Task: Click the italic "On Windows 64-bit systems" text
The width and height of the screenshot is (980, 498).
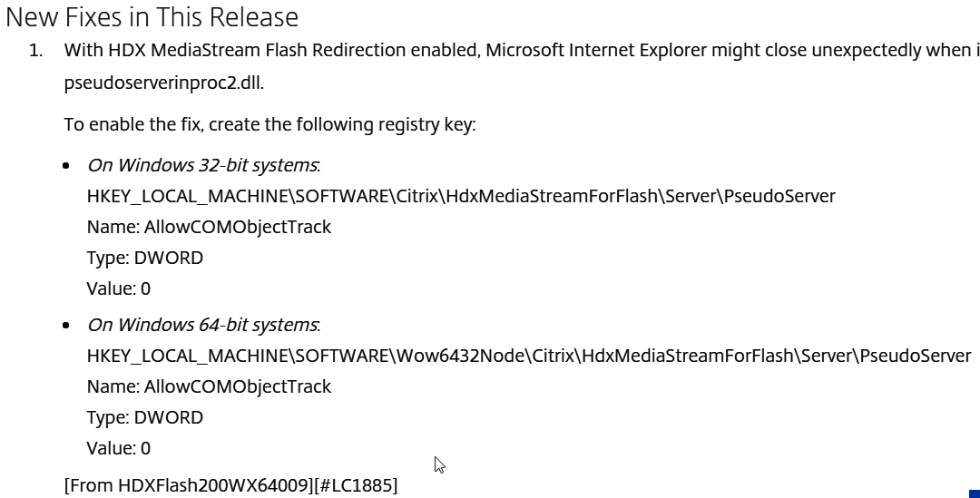Action: [x=203, y=325]
